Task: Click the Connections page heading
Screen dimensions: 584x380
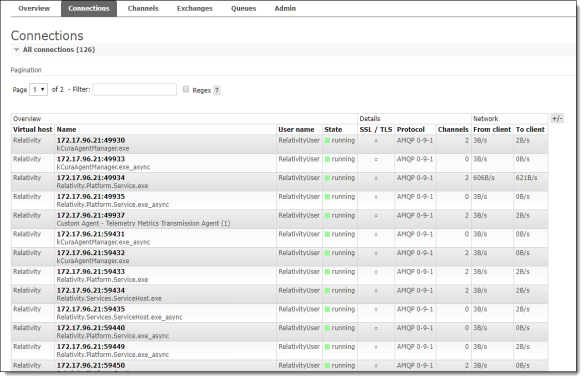Action: point(47,35)
